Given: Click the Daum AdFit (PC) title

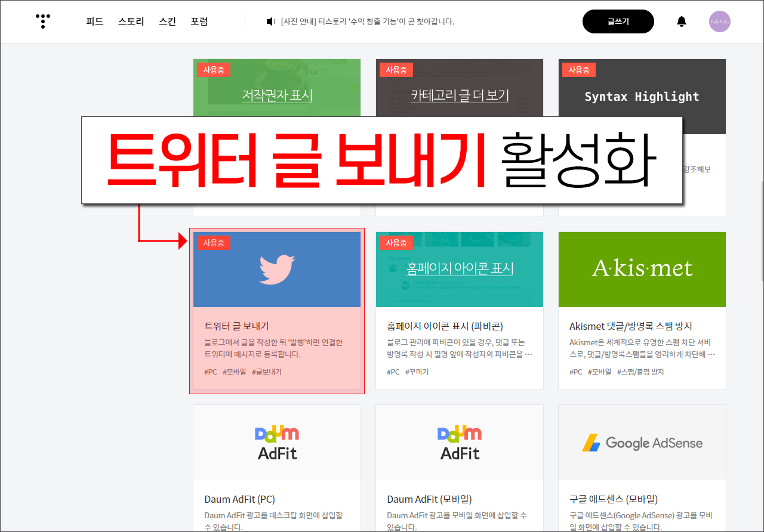Looking at the screenshot, I should coord(240,499).
